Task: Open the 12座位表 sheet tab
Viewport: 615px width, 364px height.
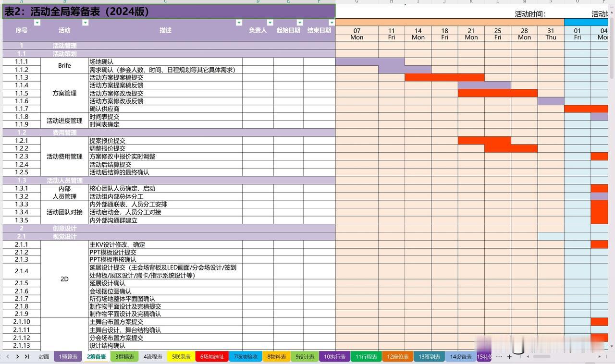Action: click(x=398, y=357)
